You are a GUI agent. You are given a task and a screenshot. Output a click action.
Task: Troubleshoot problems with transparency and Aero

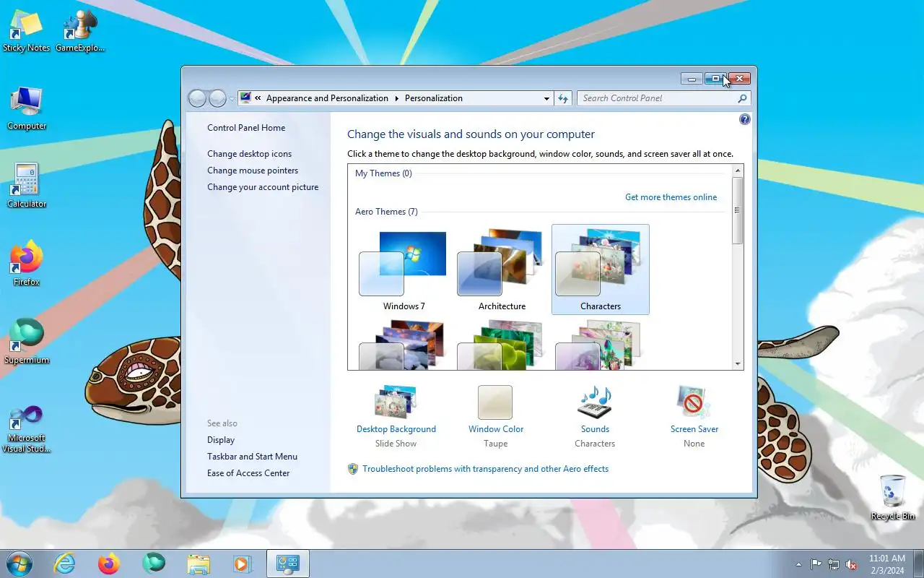[x=486, y=469]
